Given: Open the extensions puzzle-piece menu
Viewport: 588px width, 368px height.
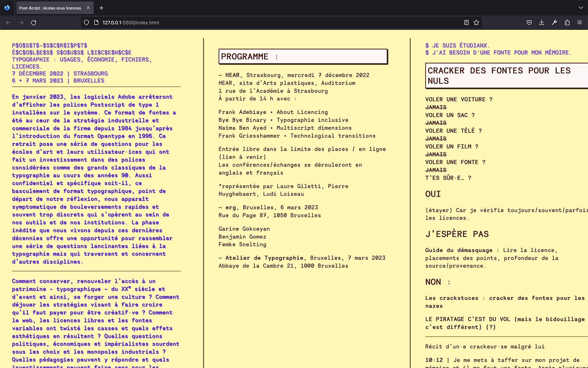Looking at the screenshot, I should point(567,23).
